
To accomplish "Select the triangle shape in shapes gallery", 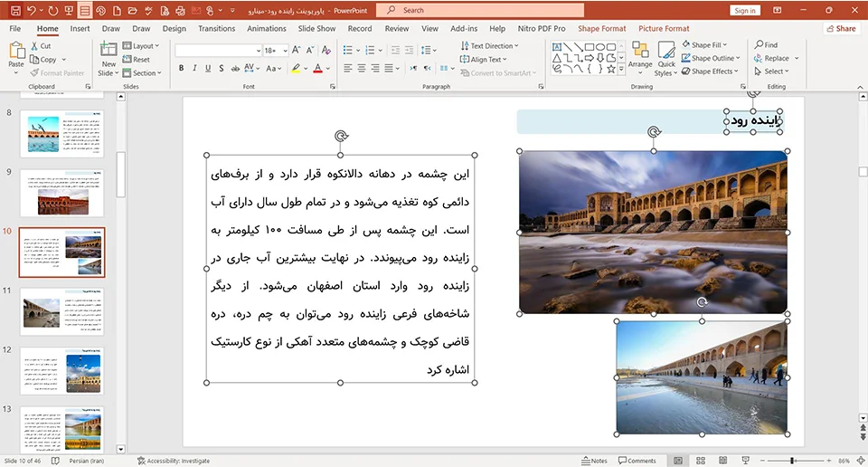I will [x=557, y=58].
